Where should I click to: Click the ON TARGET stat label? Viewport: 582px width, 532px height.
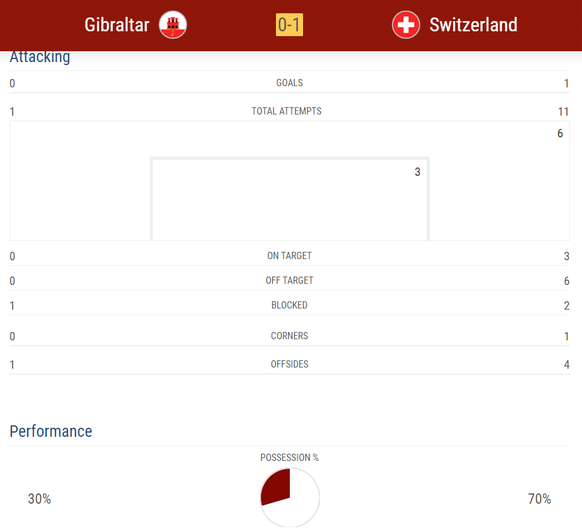(x=290, y=256)
